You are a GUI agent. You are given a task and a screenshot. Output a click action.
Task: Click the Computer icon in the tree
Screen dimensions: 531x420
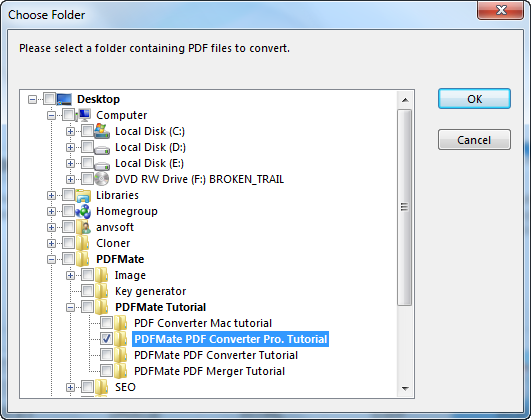83,115
